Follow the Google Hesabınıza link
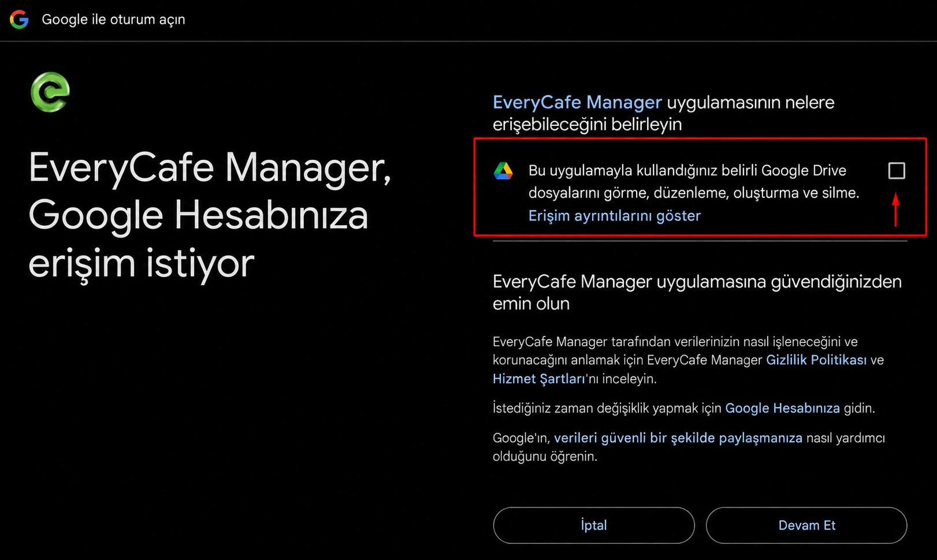The height and width of the screenshot is (560, 937). pos(782,408)
